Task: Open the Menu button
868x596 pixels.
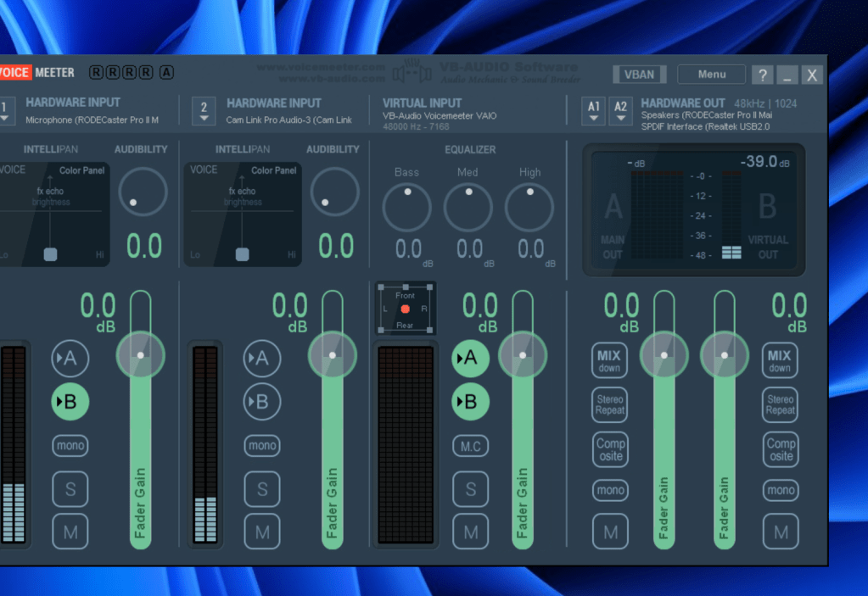Action: pyautogui.click(x=711, y=74)
